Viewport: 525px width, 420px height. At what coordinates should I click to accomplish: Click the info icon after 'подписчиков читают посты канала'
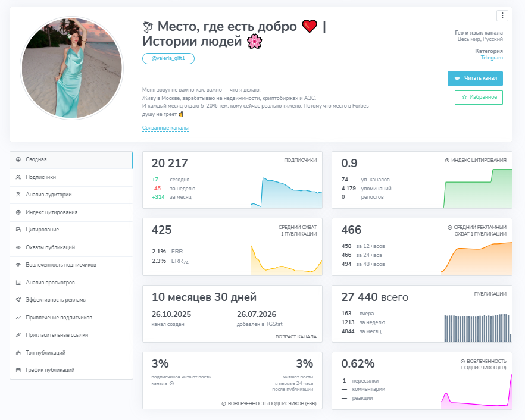pyautogui.click(x=172, y=384)
